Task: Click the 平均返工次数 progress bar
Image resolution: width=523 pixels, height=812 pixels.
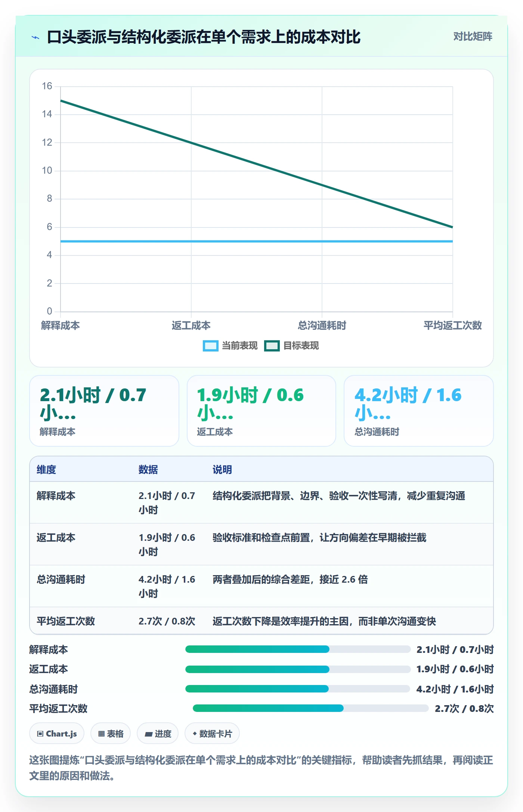Action: tap(311, 708)
